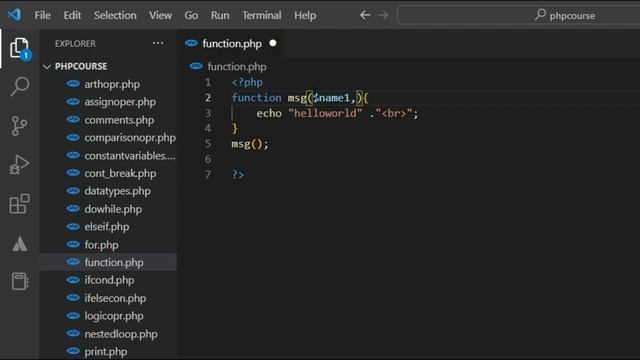Open Explorer more actions ellipsis
The image size is (640, 360).
tap(158, 43)
